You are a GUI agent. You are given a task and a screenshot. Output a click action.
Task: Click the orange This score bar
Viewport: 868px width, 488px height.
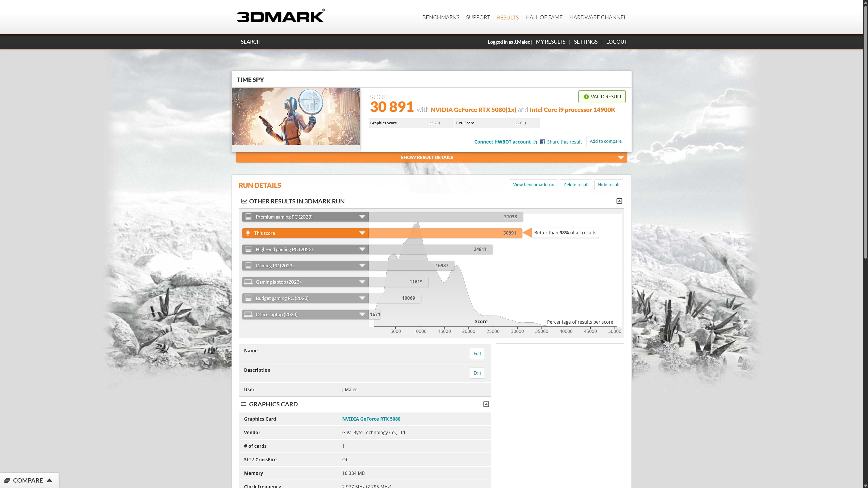tap(445, 233)
